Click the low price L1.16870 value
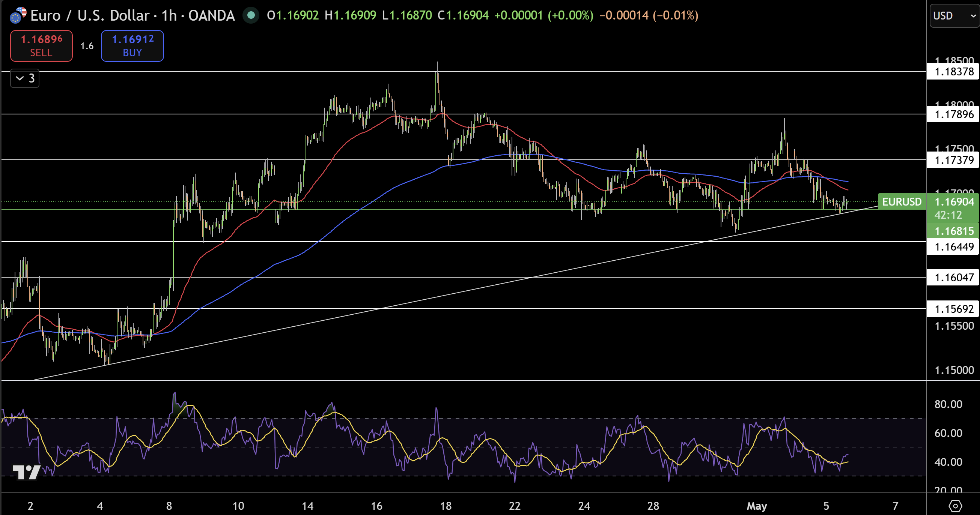Viewport: 980px width, 515px height. coord(407,15)
